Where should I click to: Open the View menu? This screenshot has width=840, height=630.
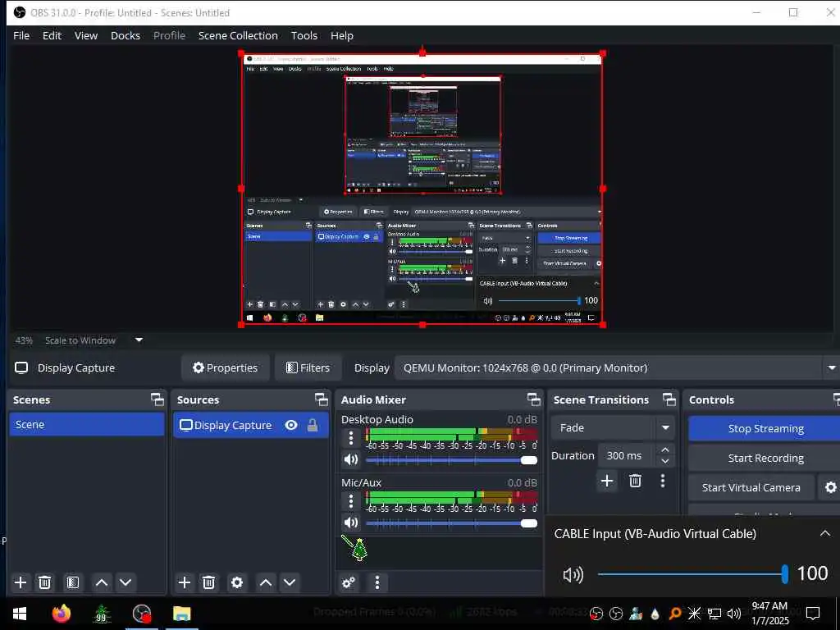tap(85, 35)
